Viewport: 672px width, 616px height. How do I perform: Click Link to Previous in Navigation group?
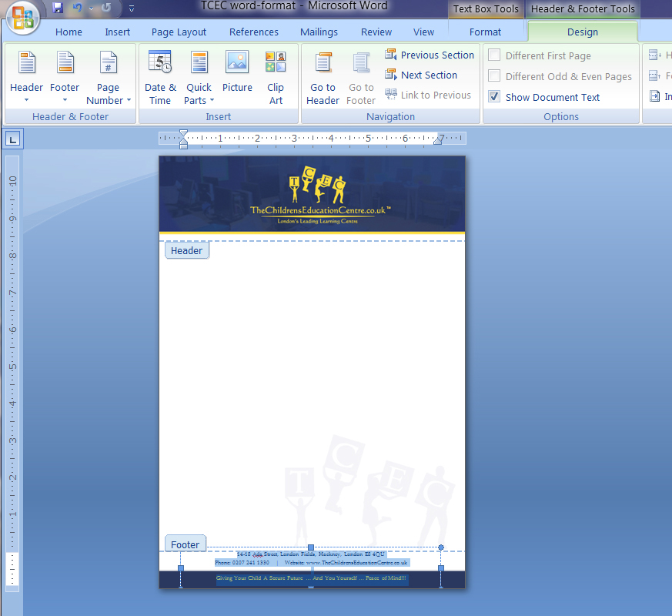[429, 95]
